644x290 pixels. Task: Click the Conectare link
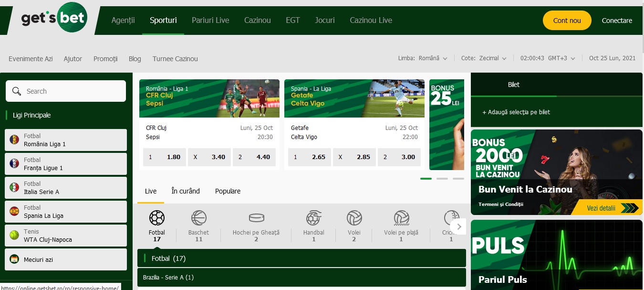click(617, 21)
